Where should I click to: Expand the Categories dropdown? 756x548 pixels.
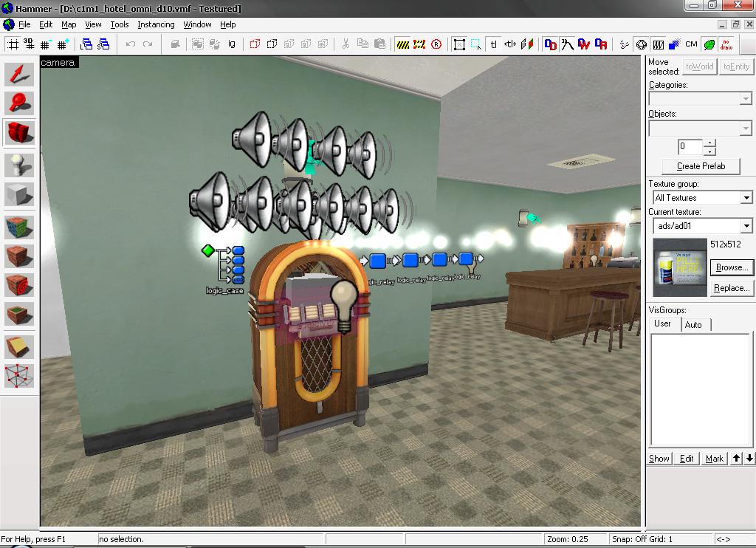pos(746,98)
